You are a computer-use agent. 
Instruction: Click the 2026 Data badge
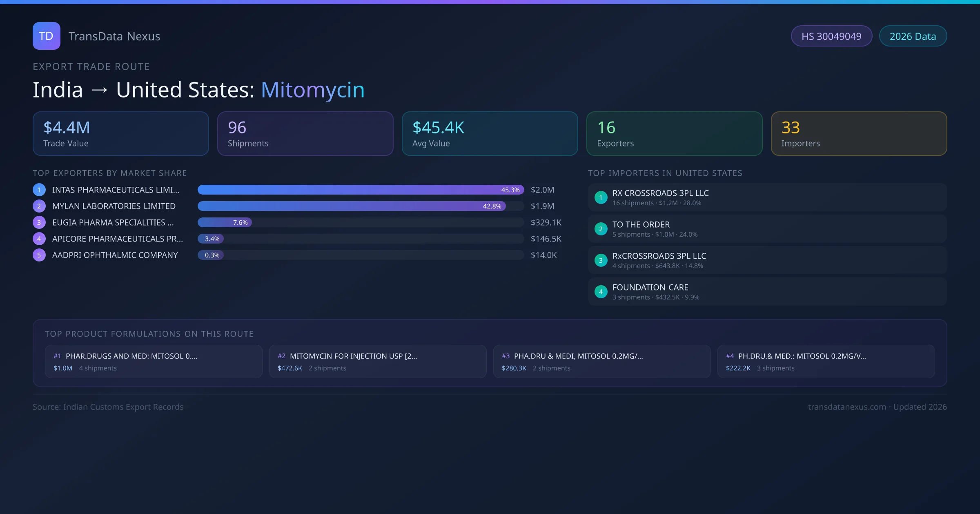click(x=913, y=36)
